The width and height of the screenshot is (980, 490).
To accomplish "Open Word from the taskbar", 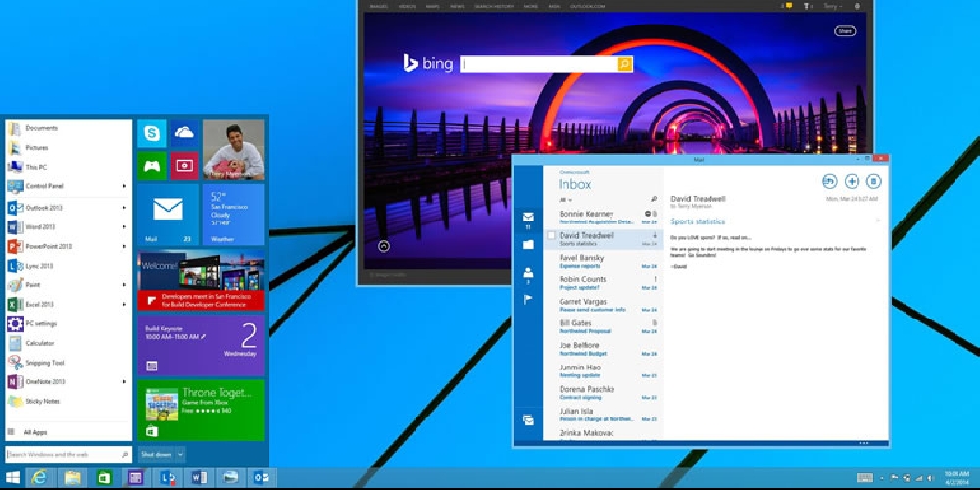I will [x=199, y=478].
